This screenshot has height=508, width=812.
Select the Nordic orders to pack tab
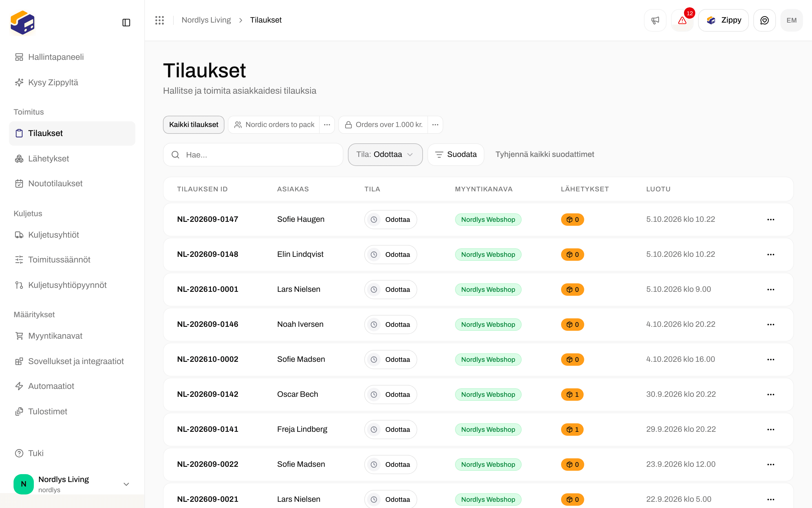(x=274, y=125)
